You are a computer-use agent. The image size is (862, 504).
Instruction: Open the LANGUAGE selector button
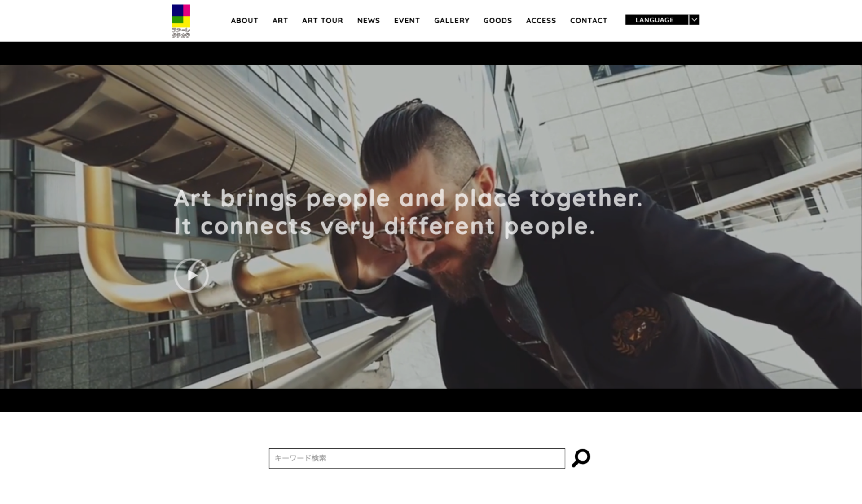coord(656,20)
